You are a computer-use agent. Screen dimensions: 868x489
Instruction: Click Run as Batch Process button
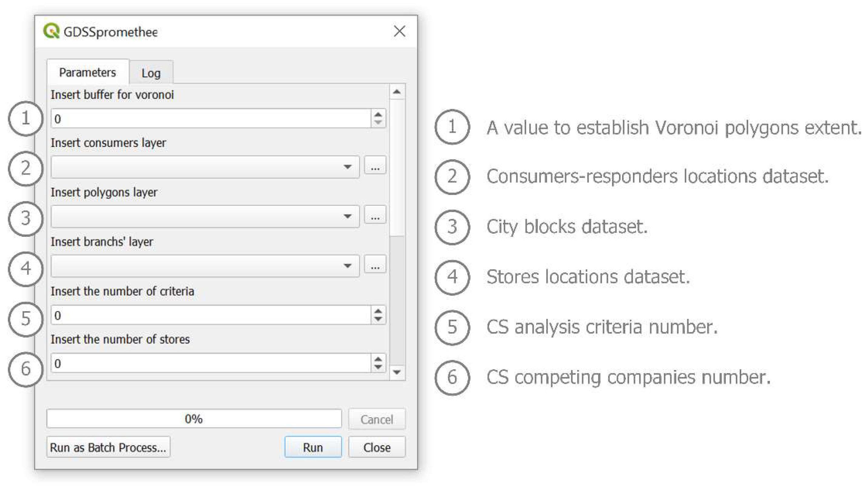pyautogui.click(x=108, y=447)
